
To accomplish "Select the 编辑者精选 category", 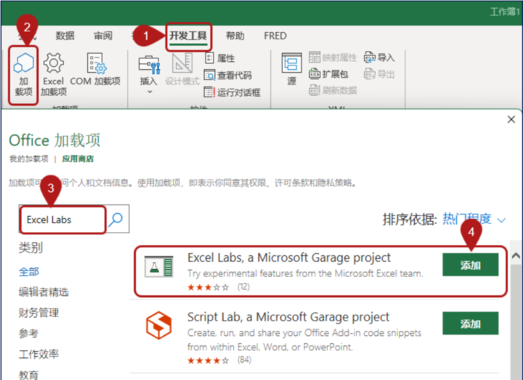I will (44, 292).
